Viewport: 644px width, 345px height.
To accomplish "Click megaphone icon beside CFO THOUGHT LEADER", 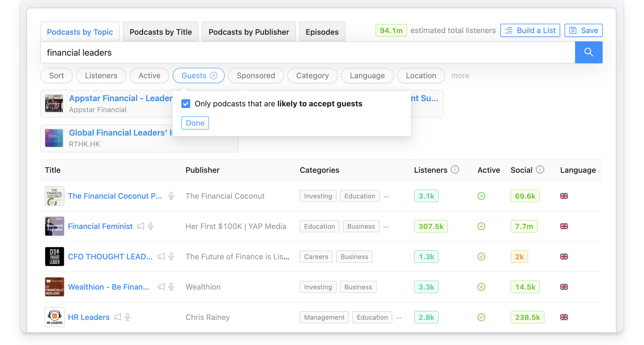I will click(x=161, y=257).
